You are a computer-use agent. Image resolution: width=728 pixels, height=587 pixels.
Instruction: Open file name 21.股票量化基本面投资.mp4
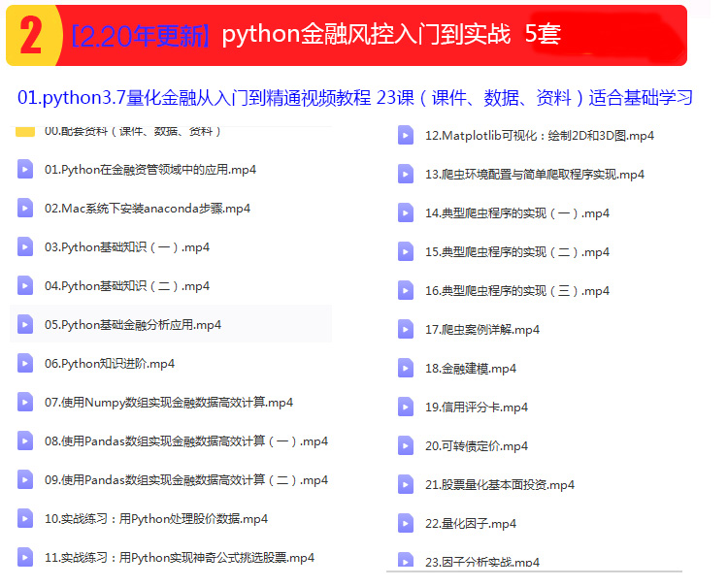(500, 485)
